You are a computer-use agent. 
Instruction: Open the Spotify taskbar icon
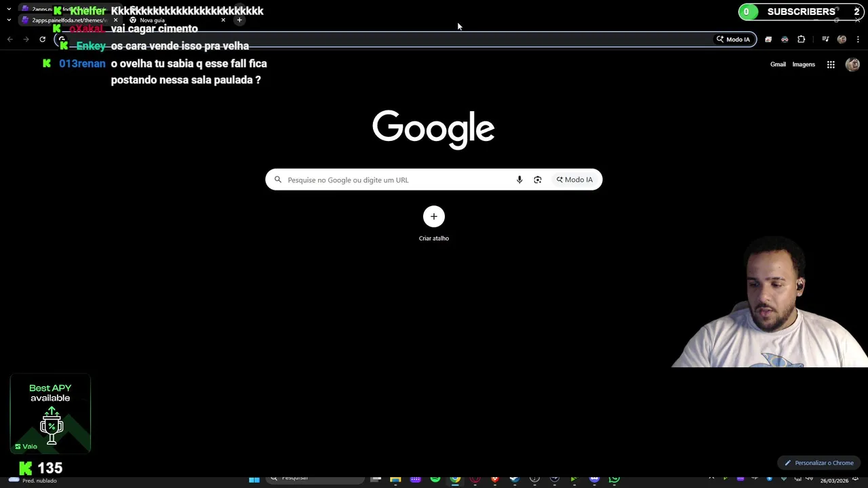coord(435,479)
